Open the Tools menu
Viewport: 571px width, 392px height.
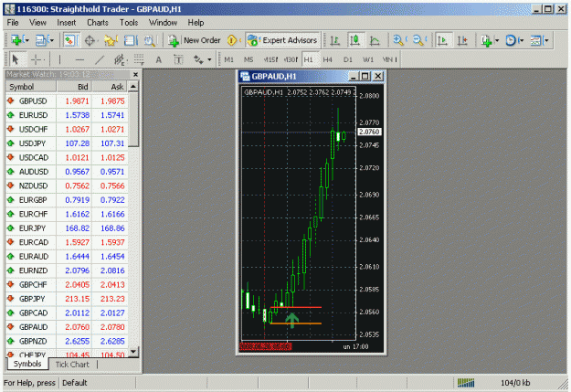(129, 23)
